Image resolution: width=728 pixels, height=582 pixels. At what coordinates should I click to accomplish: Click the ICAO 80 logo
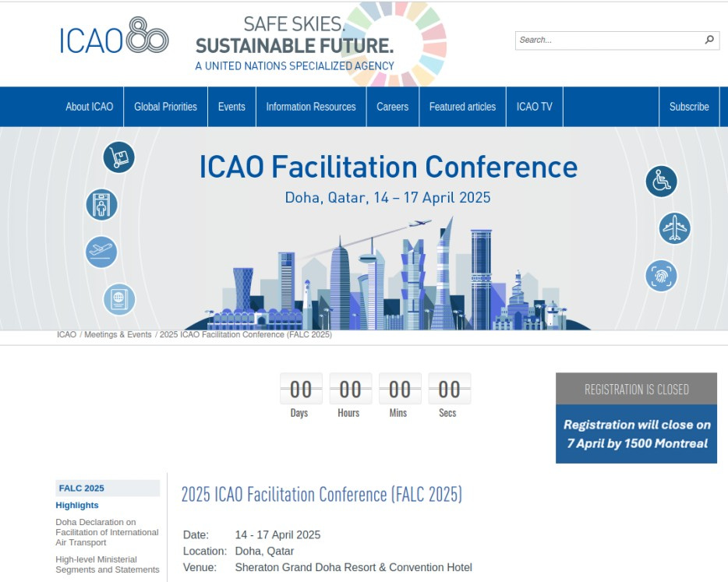[x=114, y=37]
